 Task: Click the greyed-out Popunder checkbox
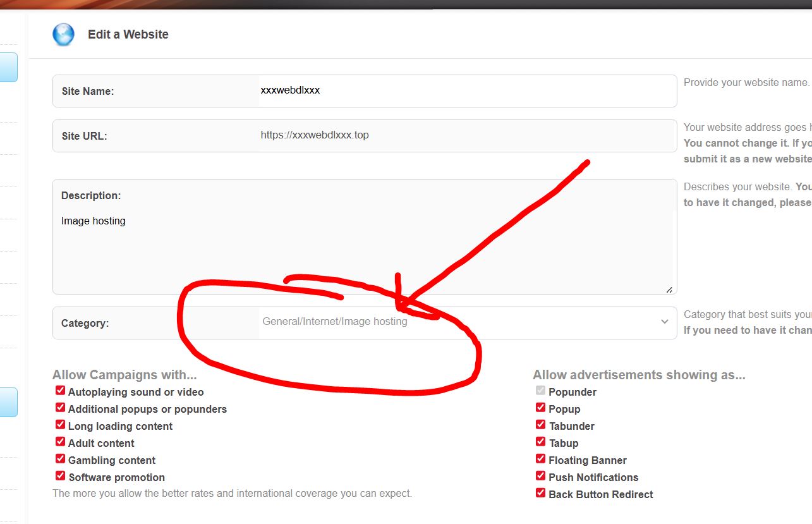coord(540,391)
